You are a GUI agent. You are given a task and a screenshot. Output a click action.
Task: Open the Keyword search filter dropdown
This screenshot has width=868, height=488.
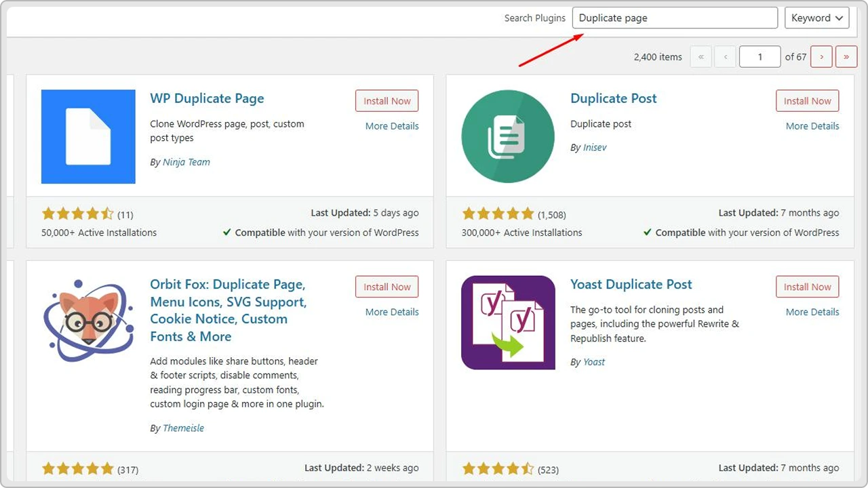click(816, 18)
